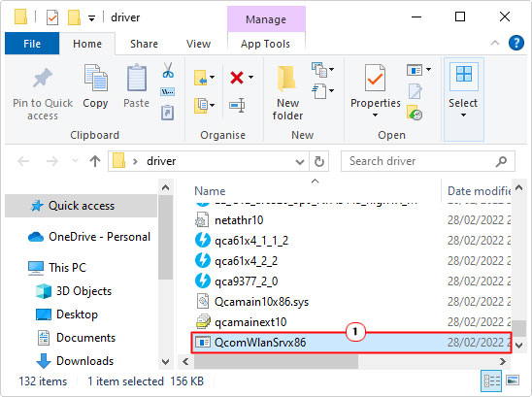
Task: Open Documents in navigation pane
Action: (x=76, y=338)
